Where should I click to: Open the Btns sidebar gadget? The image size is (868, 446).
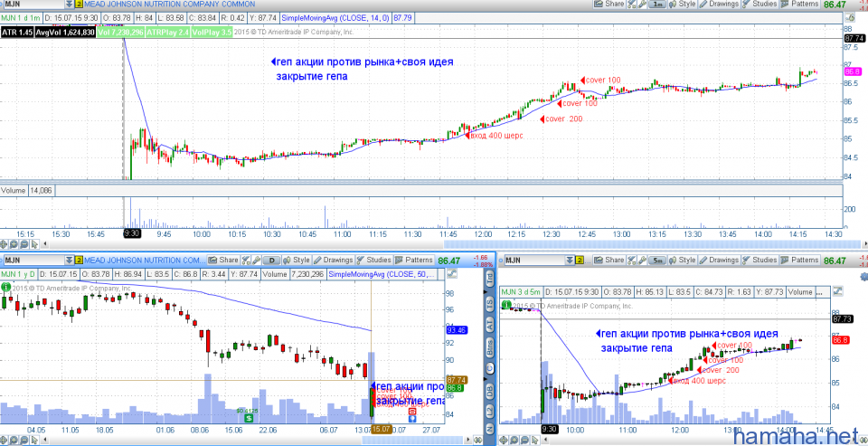click(x=489, y=347)
